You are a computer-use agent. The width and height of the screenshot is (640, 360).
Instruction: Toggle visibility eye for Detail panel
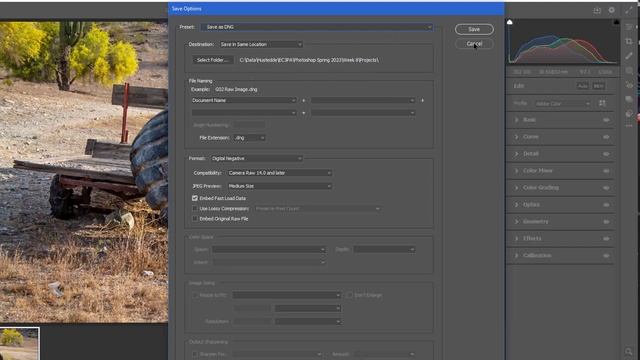[x=607, y=154]
